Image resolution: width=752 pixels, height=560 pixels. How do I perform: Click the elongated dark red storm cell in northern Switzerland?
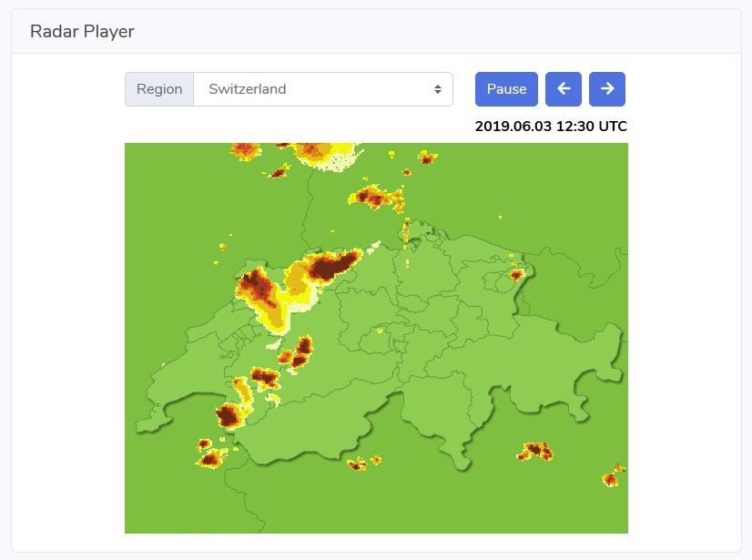(330, 267)
